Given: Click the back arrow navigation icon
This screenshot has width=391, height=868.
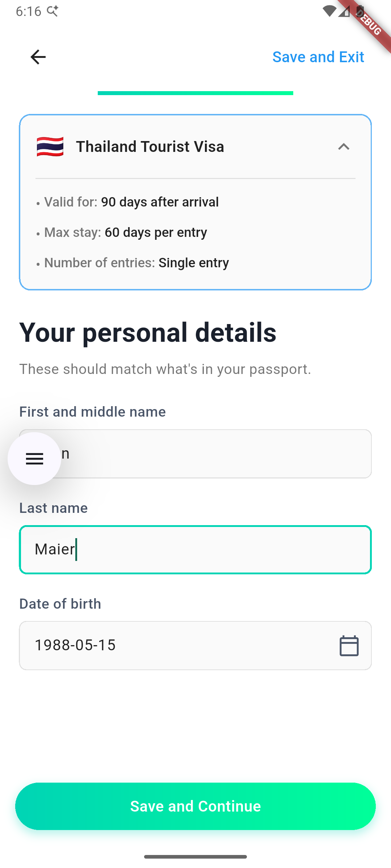Looking at the screenshot, I should (38, 57).
